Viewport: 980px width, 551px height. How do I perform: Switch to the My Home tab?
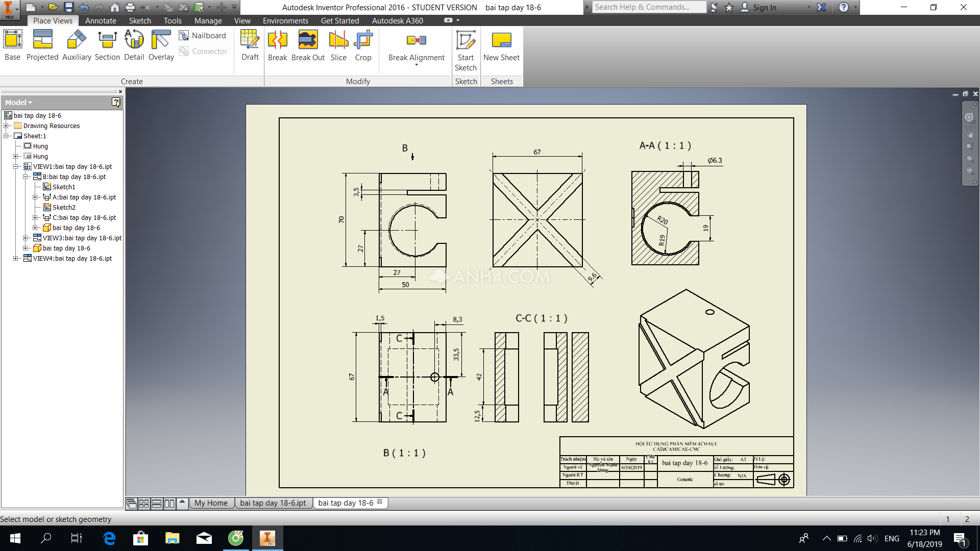[211, 503]
